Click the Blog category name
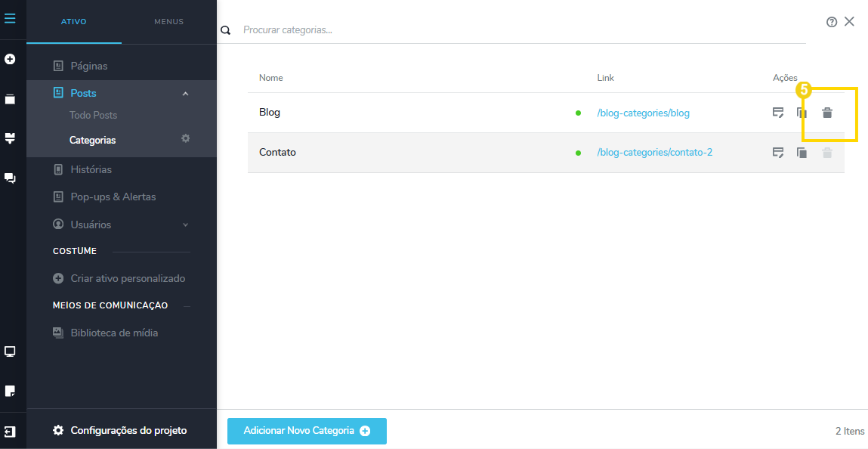 (270, 113)
